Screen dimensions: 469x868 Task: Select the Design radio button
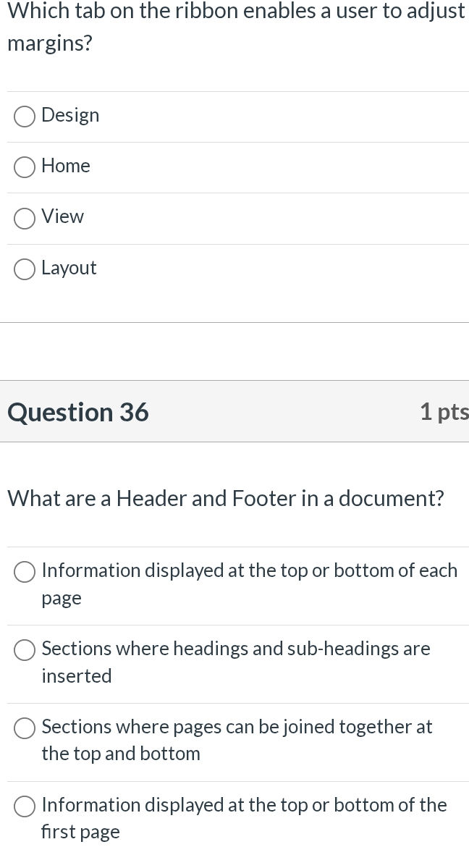pyautogui.click(x=24, y=116)
